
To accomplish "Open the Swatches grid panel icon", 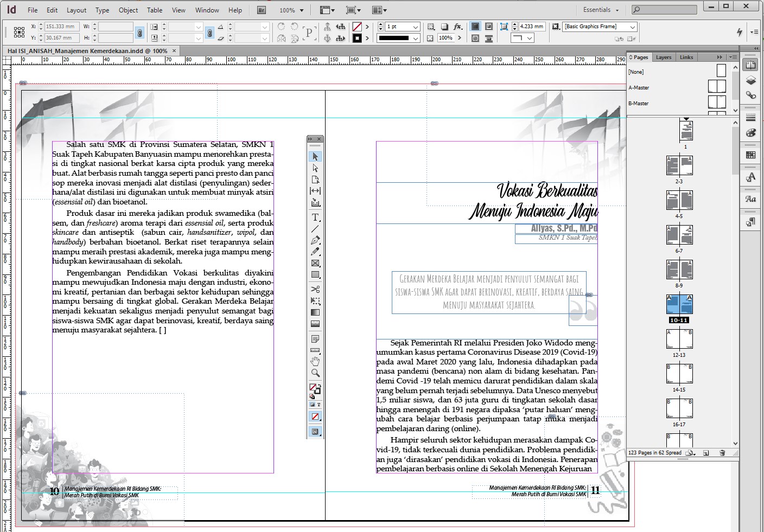I will click(x=751, y=155).
